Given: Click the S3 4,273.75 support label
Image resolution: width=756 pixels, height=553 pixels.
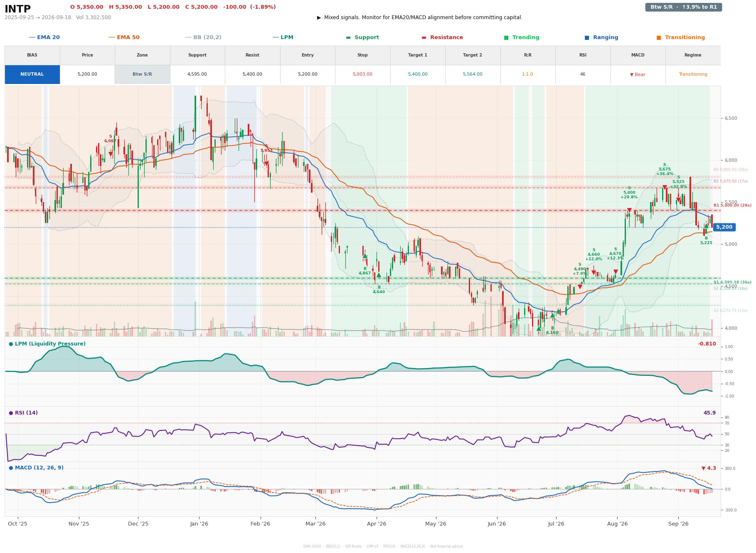Looking at the screenshot, I should [730, 311].
